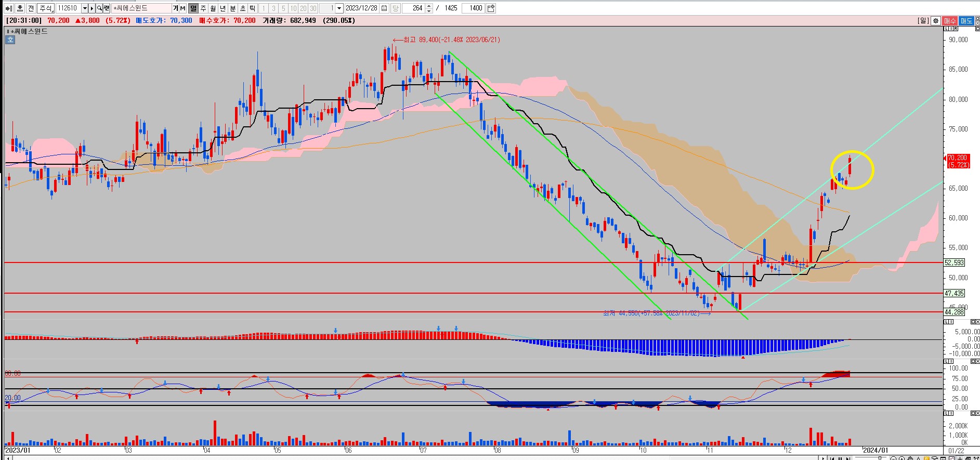Click the add-chart icon after 1400 field
The width and height of the screenshot is (980, 460).
coord(491,8)
